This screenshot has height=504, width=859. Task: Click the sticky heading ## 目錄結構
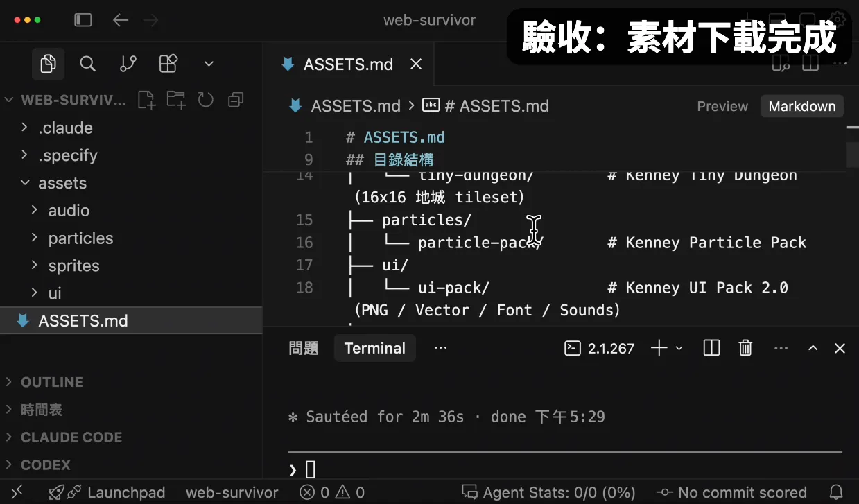[x=390, y=159]
